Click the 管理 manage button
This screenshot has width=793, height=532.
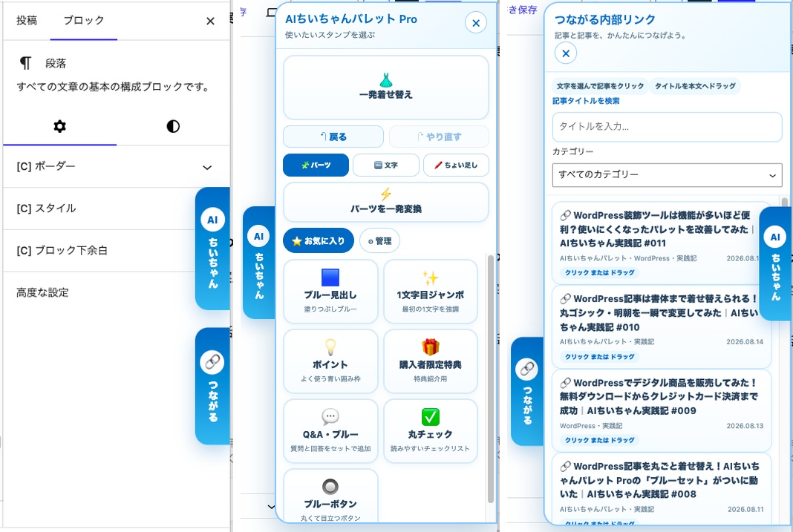click(380, 240)
